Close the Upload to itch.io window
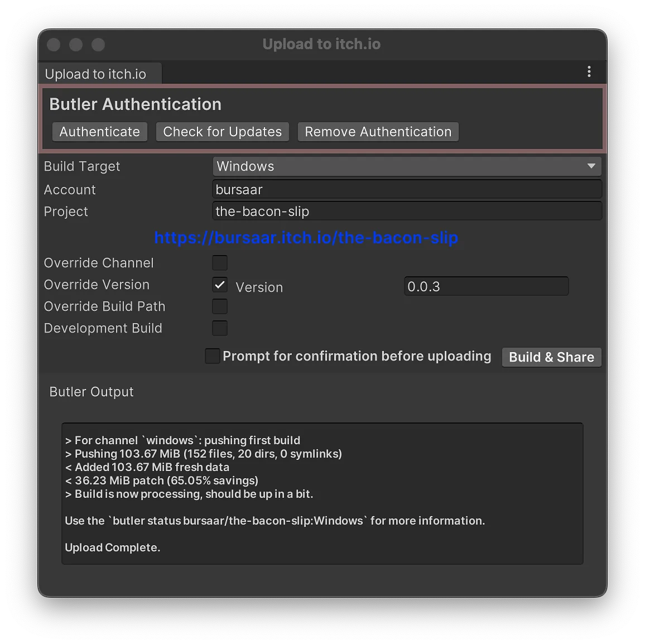Screen dimensions: 645x644 pyautogui.click(x=54, y=45)
